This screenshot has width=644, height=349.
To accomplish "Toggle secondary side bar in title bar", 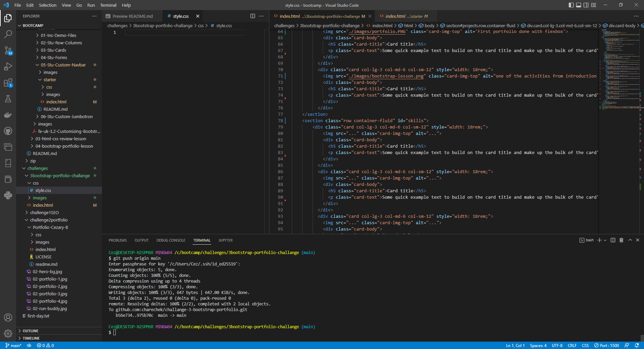I will pyautogui.click(x=586, y=5).
